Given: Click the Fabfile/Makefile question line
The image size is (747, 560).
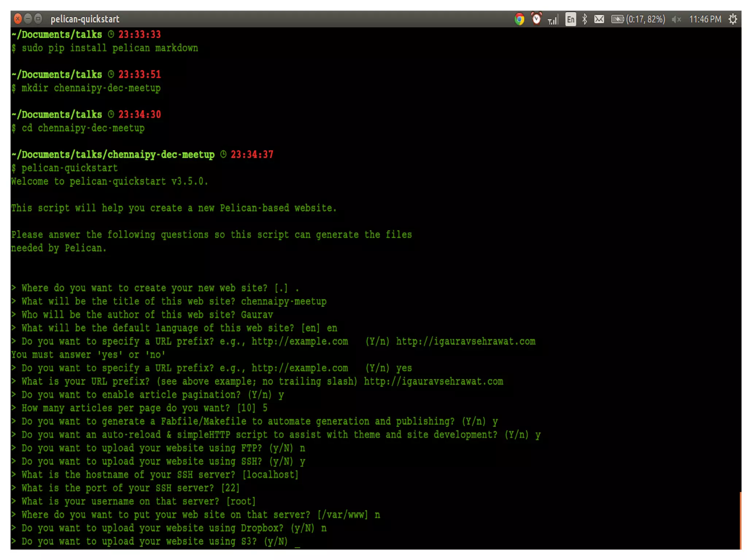Looking at the screenshot, I should click(x=254, y=421).
